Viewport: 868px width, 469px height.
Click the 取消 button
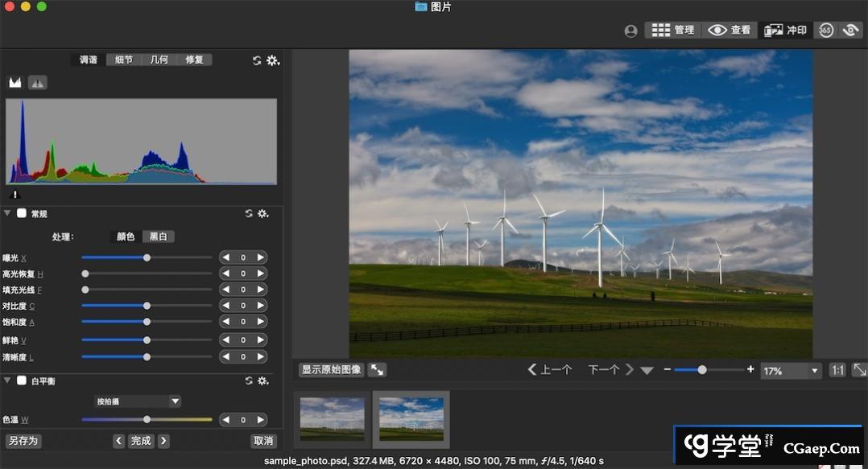(x=263, y=441)
